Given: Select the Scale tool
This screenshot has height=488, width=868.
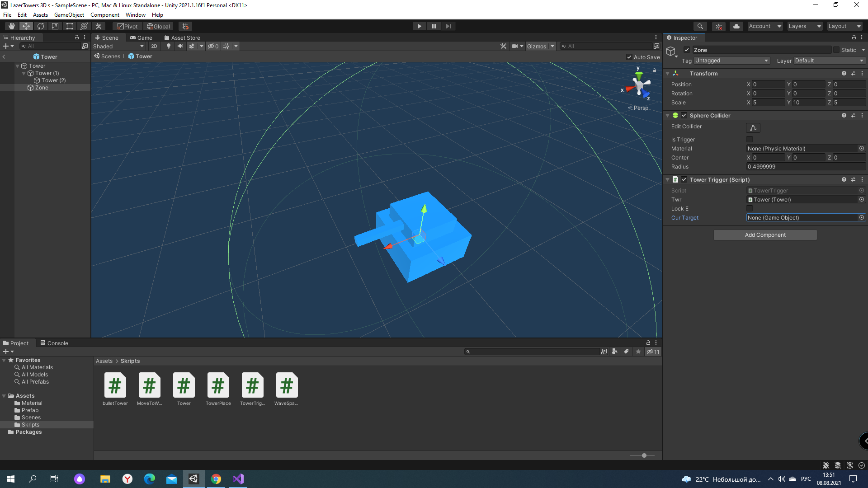Looking at the screenshot, I should click(x=55, y=26).
